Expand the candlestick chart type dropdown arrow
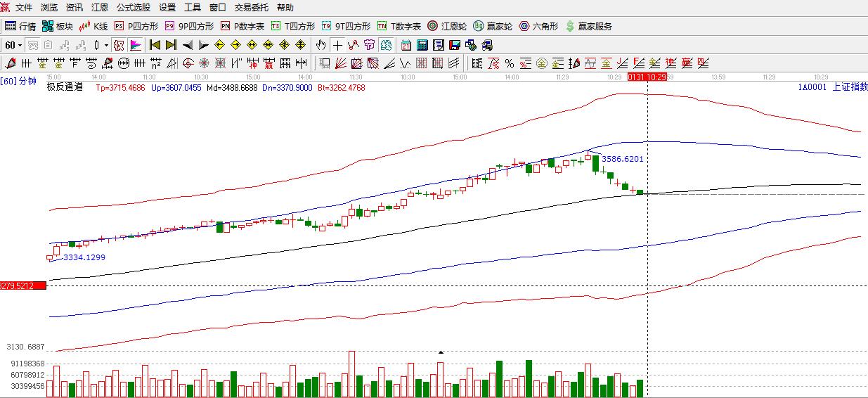 pos(107,45)
